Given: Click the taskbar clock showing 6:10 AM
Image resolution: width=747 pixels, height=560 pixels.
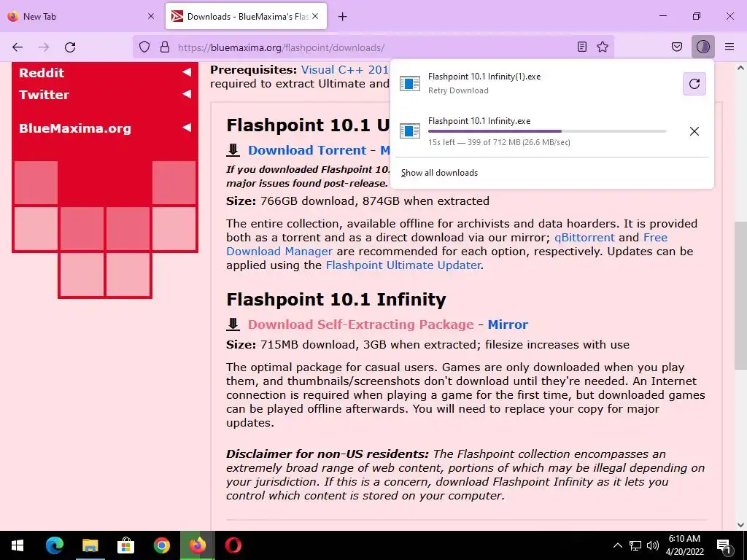Looking at the screenshot, I should point(684,545).
